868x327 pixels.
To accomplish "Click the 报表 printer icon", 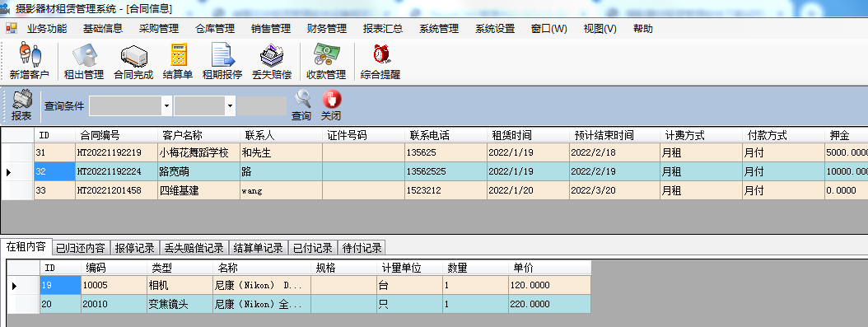I will pos(21,105).
